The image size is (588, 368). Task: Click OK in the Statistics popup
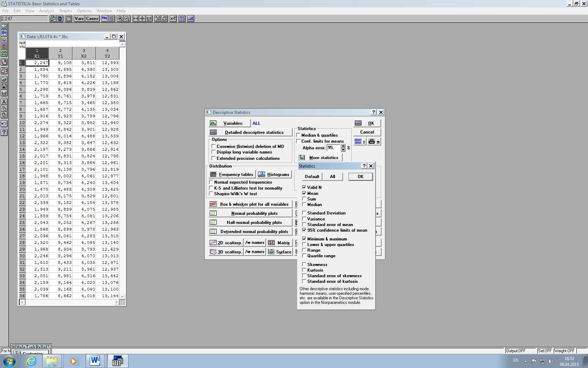coord(360,177)
